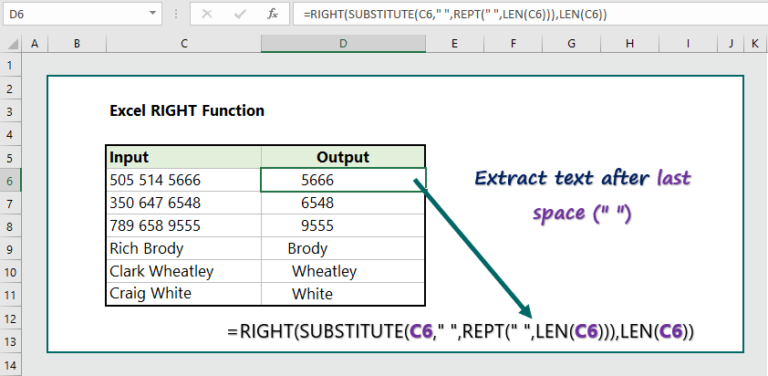
Task: Select column A header
Action: [x=35, y=44]
